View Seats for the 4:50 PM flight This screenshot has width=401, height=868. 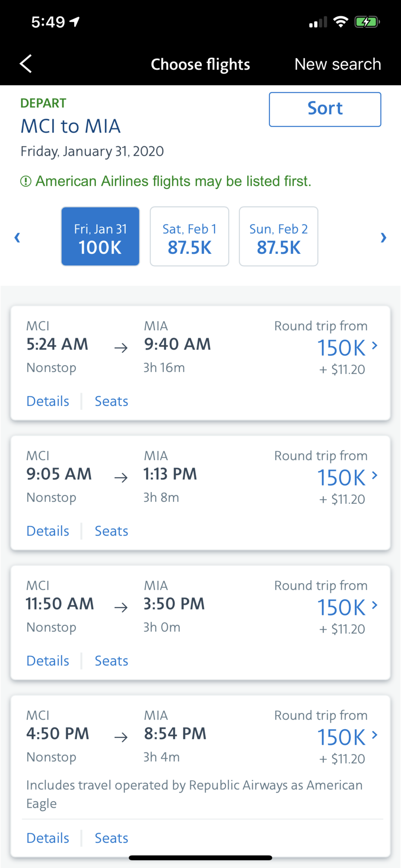pos(111,838)
